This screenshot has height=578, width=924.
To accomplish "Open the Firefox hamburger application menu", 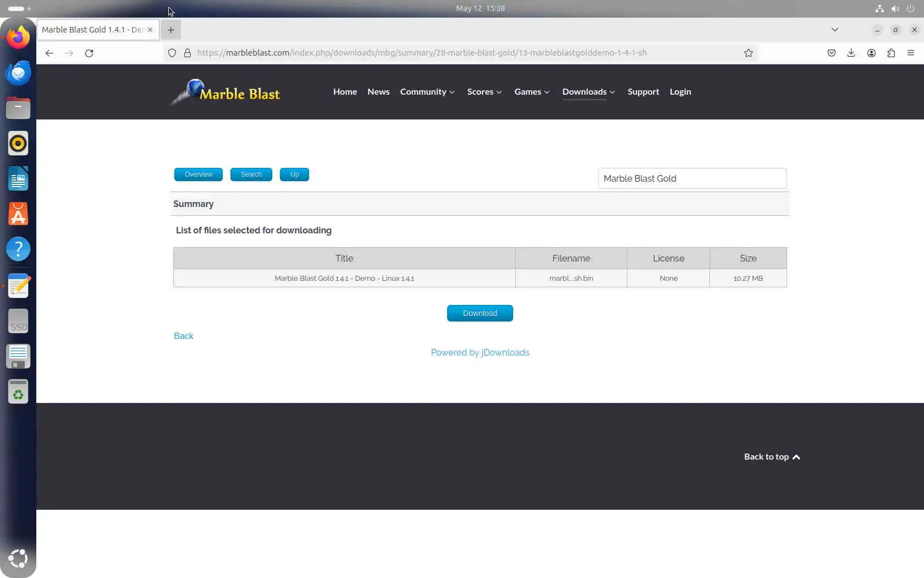I will click(x=911, y=53).
